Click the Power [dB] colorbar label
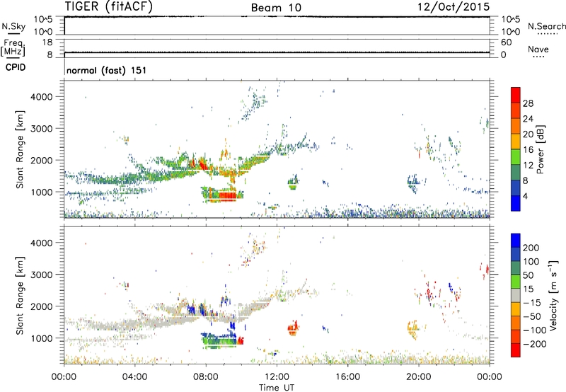This screenshot has height=392, width=566. pyautogui.click(x=540, y=150)
